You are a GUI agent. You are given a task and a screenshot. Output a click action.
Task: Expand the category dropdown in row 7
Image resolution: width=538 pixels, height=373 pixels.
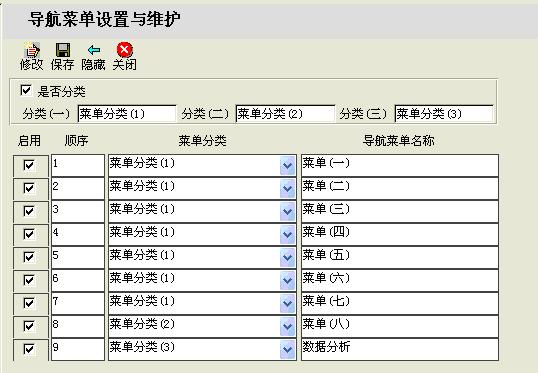tap(287, 304)
